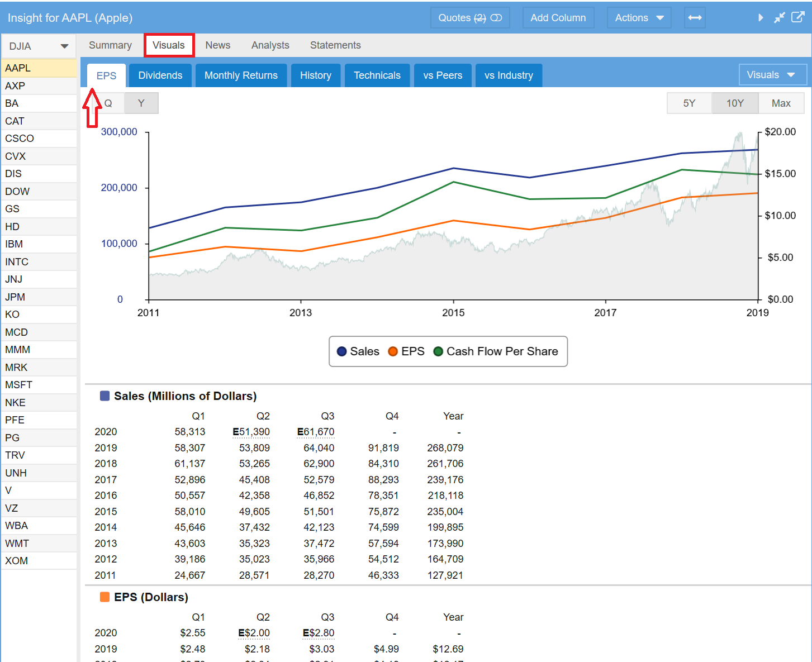This screenshot has width=812, height=662.
Task: Select the Dividends sub-tab
Action: click(160, 75)
